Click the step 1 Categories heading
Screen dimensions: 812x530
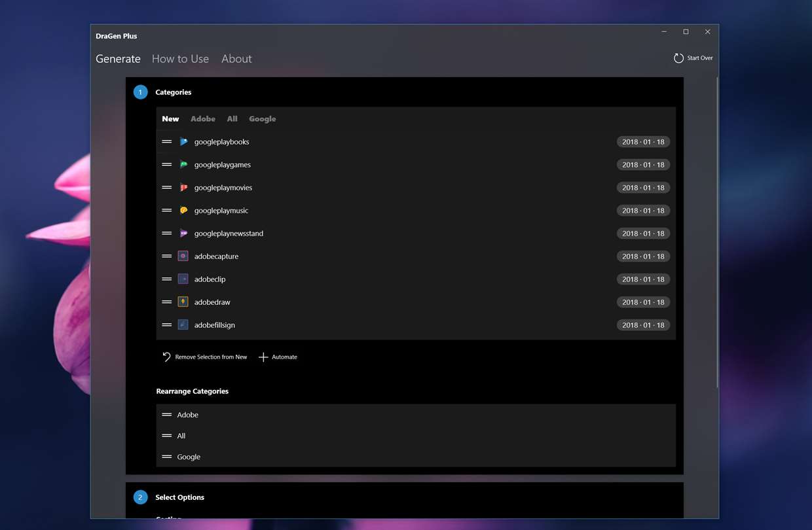(173, 92)
